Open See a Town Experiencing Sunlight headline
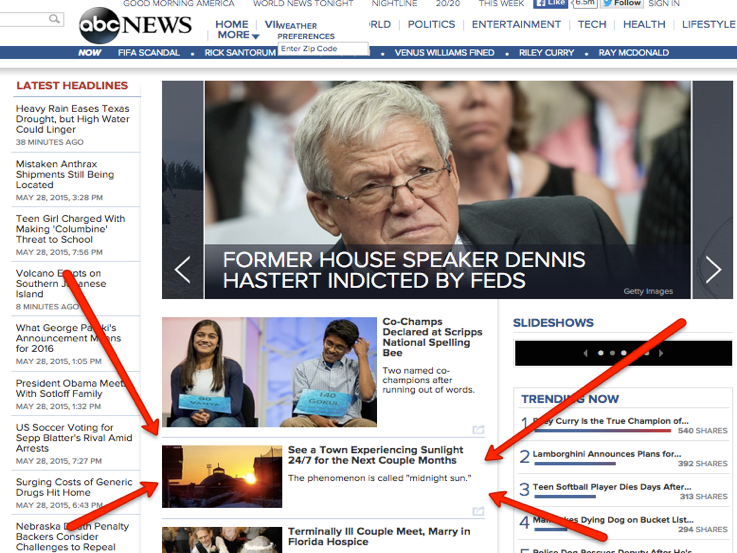This screenshot has width=737, height=553. click(376, 455)
